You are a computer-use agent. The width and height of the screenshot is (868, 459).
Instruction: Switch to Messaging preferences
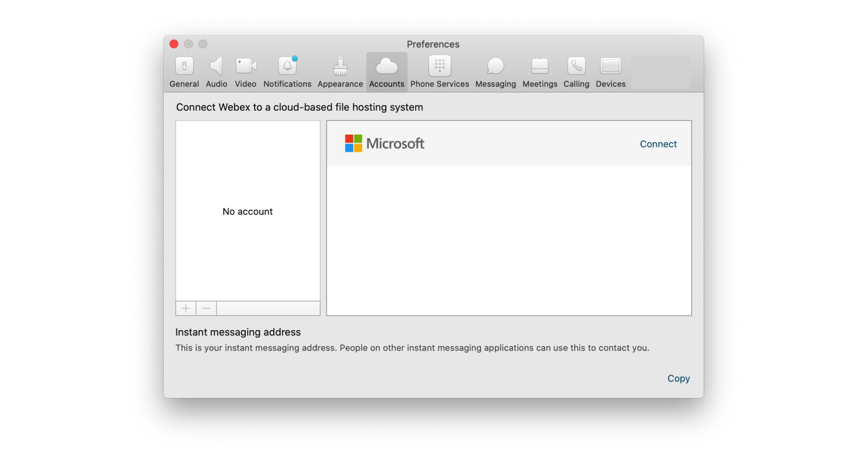(x=496, y=72)
